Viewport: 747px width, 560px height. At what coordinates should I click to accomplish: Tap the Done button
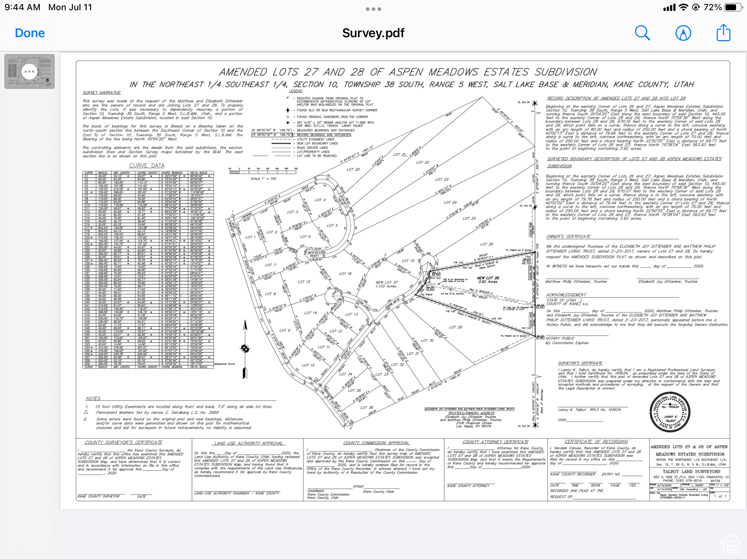click(30, 33)
